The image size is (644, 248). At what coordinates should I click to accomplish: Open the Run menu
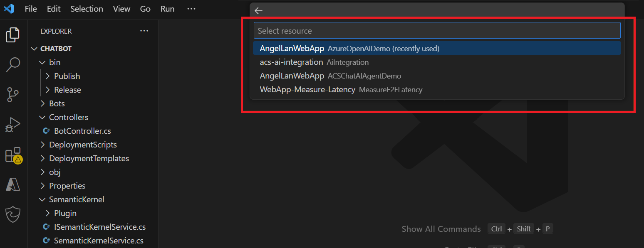point(168,9)
